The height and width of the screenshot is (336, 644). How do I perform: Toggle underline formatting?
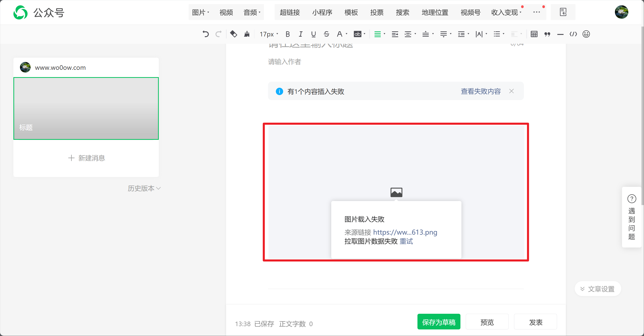pos(314,34)
